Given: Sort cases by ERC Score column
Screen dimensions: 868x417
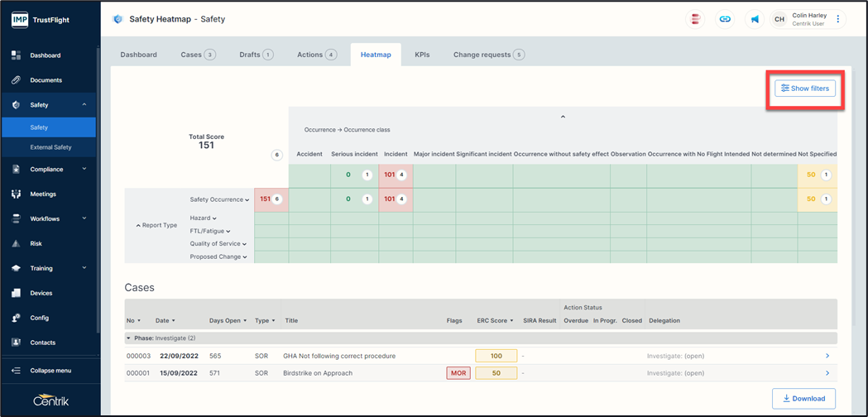Looking at the screenshot, I should [495, 320].
